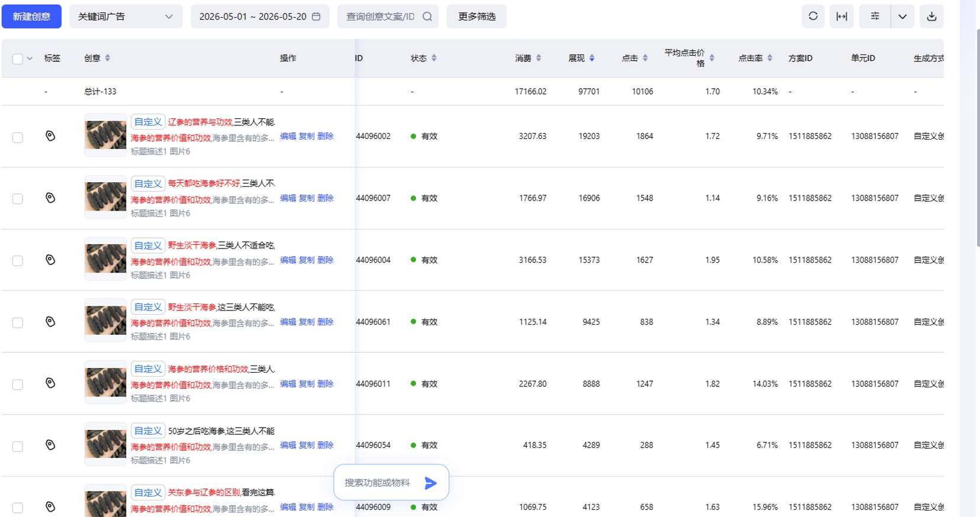Select the checkbox for creative 44096011
The image size is (980, 517).
18,384
